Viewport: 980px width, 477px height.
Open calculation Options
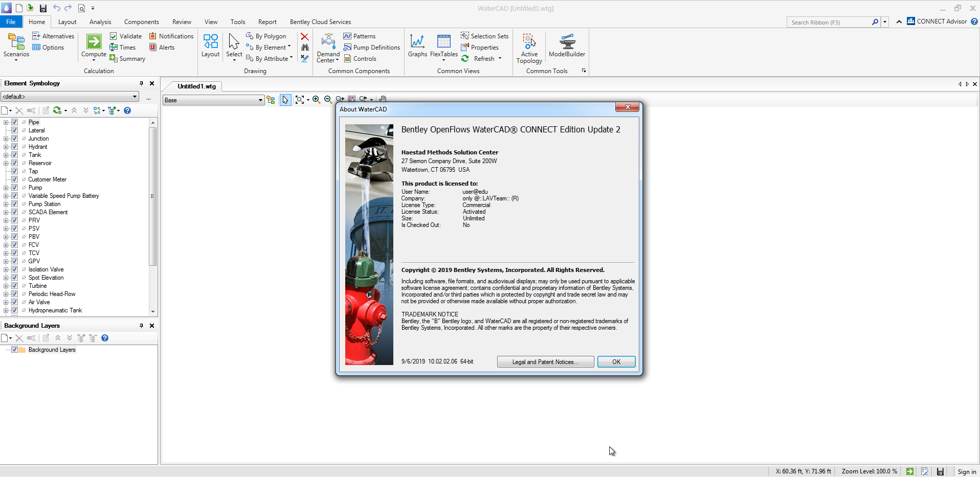[x=48, y=48]
